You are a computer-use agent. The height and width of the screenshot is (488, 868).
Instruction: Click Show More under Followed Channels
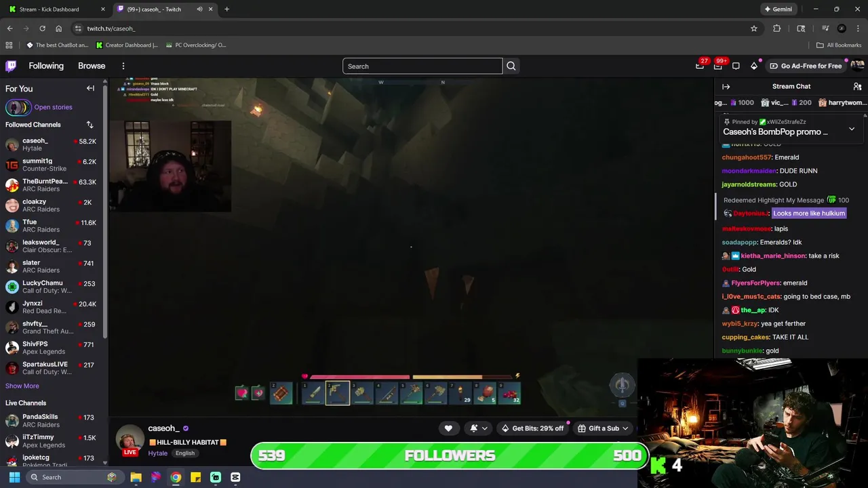[x=22, y=386]
